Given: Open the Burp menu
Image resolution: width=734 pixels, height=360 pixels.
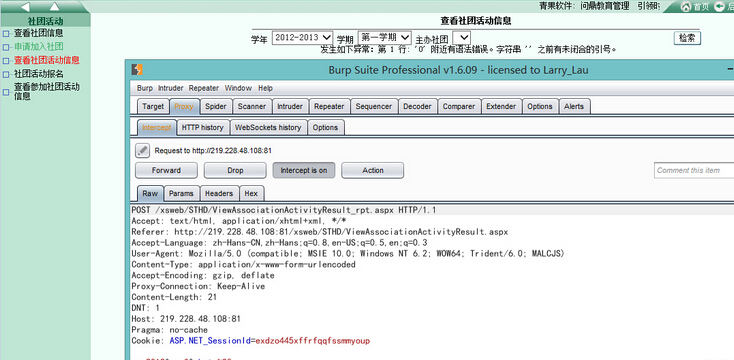Looking at the screenshot, I should pos(145,88).
